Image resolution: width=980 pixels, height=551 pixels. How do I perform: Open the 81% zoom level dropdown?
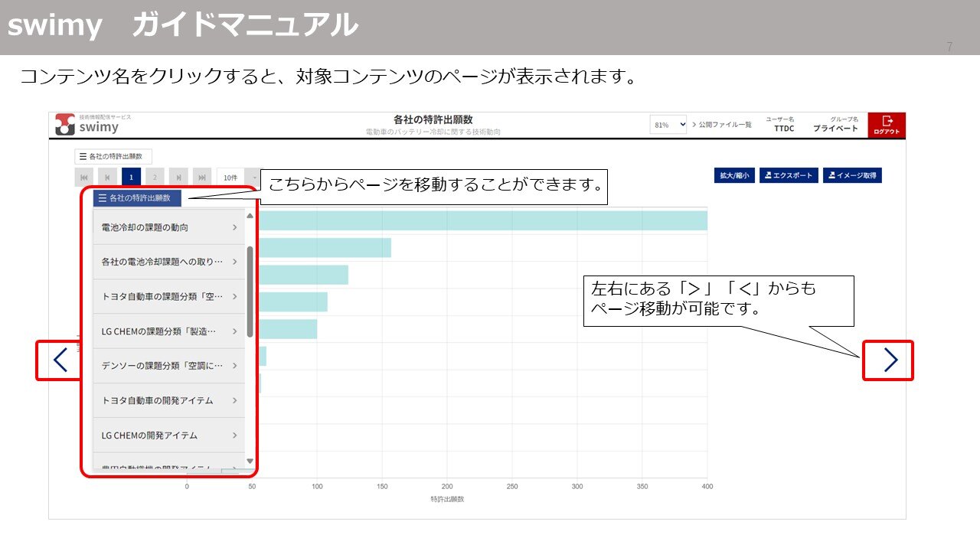click(x=668, y=125)
